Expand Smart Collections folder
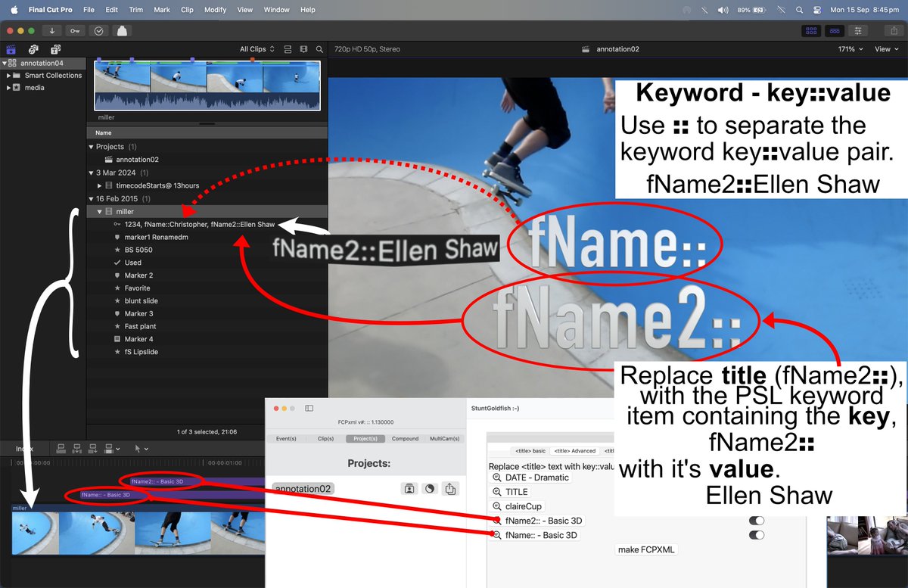Image resolution: width=908 pixels, height=588 pixels. (8, 76)
